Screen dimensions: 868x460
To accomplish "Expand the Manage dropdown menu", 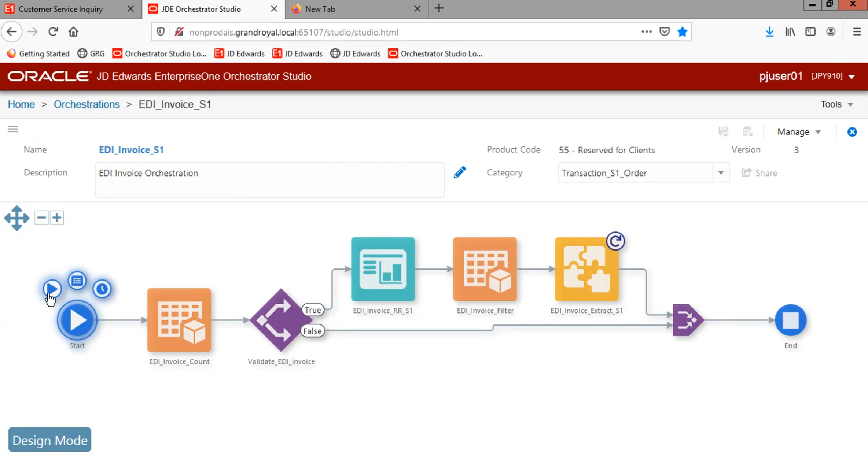I will click(799, 132).
